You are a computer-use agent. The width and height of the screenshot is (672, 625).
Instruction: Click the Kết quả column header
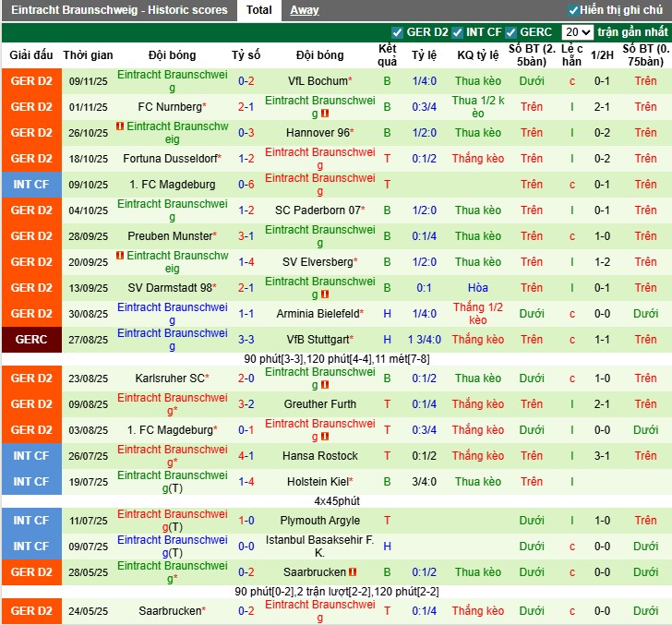pos(387,55)
